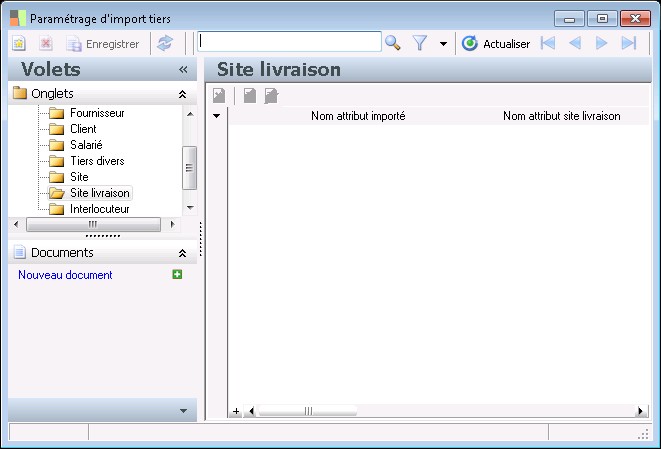This screenshot has height=449, width=661.
Task: Open the filter dropdown arrow
Action: 443,43
